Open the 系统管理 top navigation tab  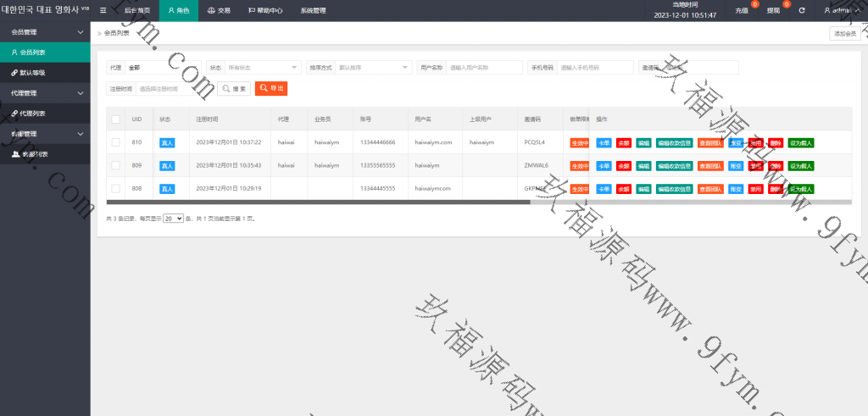[313, 11]
